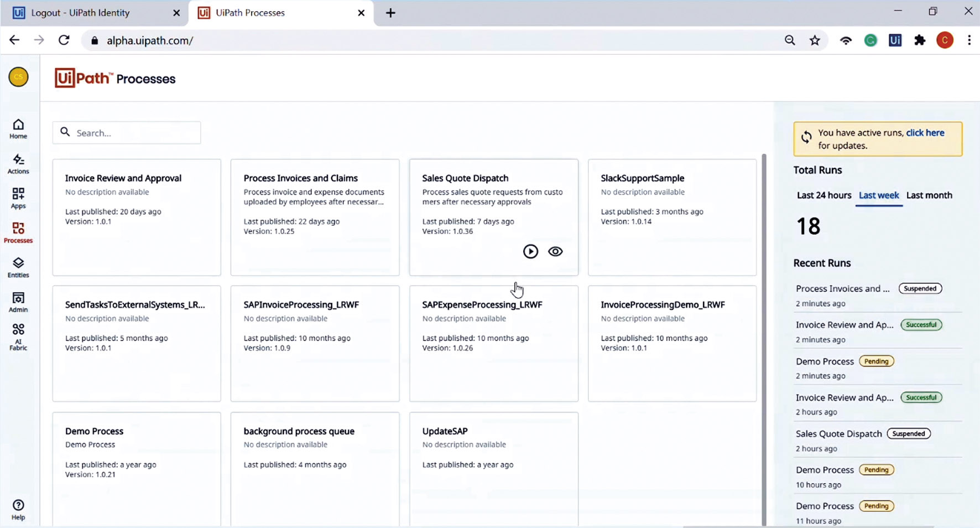The height and width of the screenshot is (528, 980).
Task: Click the UiPath logo in header
Action: (84, 78)
